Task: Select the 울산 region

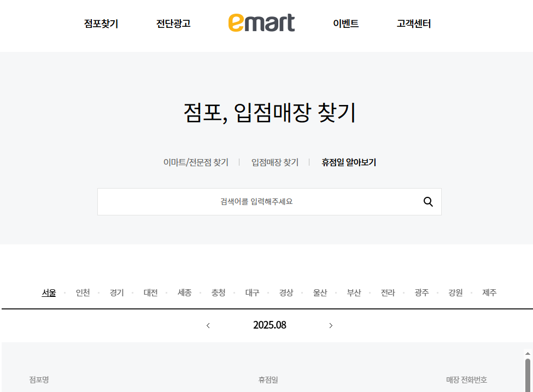Action: 320,292
